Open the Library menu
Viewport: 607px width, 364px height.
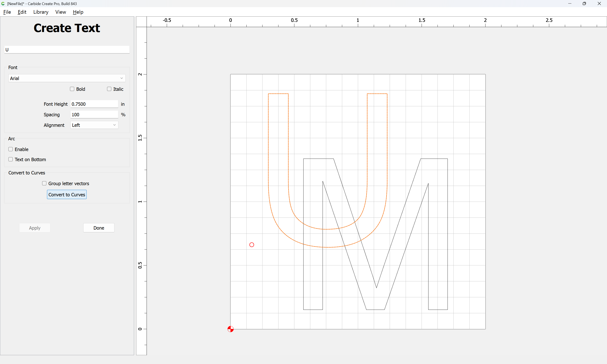[x=41, y=12]
